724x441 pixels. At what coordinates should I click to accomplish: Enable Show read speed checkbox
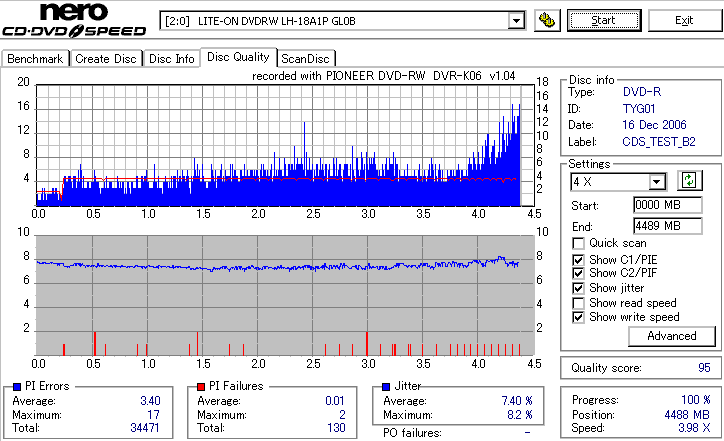578,303
